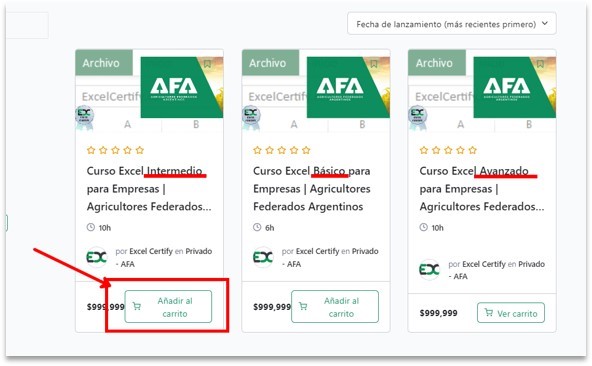The image size is (592, 366).
Task: Bookmark the Excel Básico course
Action: (374, 64)
